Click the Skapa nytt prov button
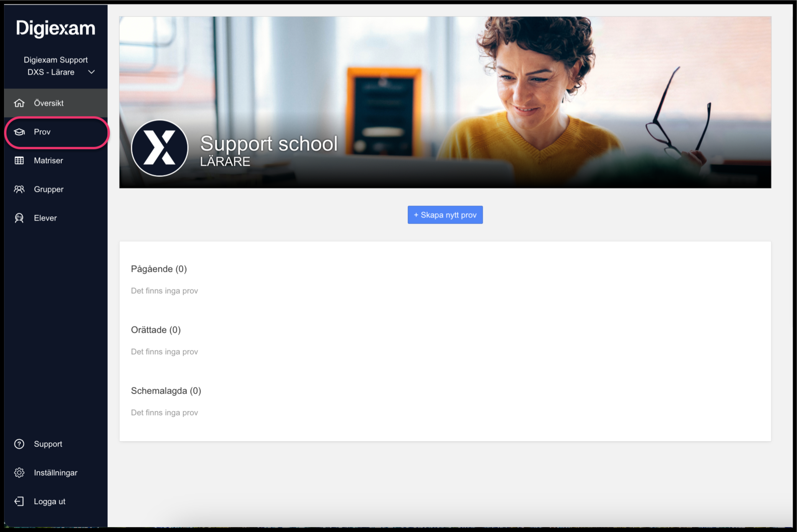 point(445,215)
